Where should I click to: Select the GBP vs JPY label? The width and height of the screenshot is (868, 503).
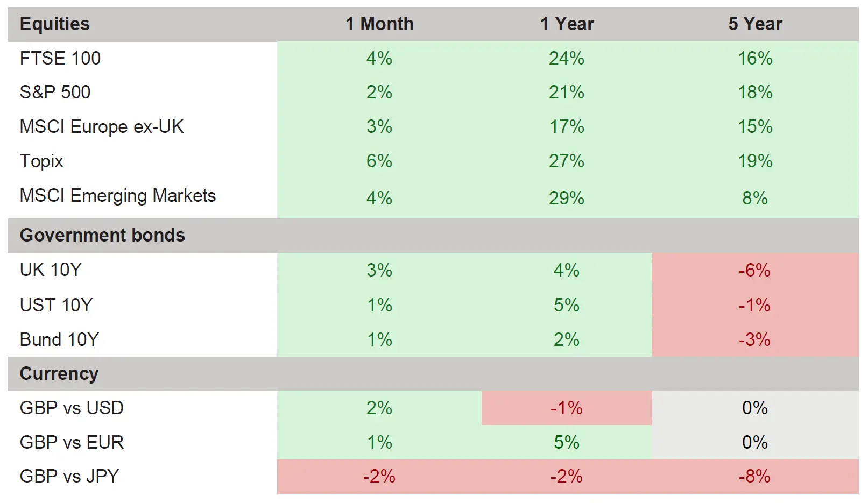69,476
